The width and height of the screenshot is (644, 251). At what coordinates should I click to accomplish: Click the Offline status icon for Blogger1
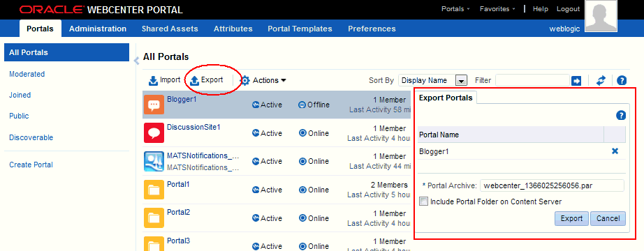point(302,105)
